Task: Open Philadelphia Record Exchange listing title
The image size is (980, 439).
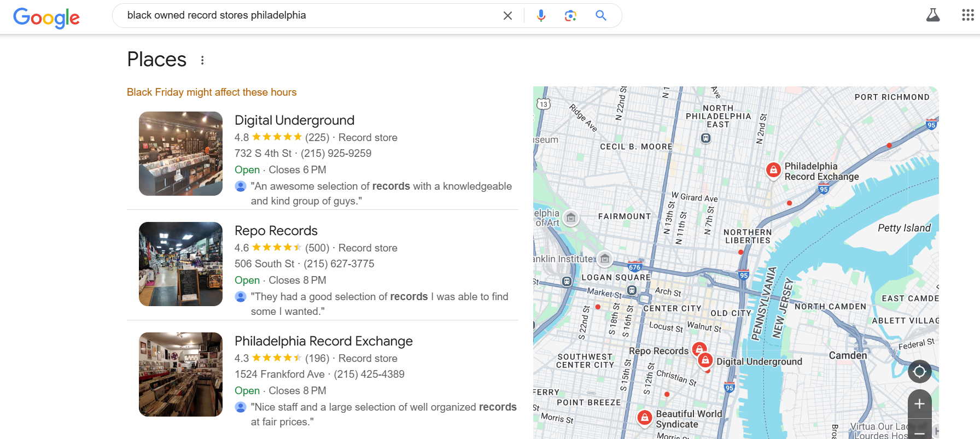Action: (x=323, y=341)
